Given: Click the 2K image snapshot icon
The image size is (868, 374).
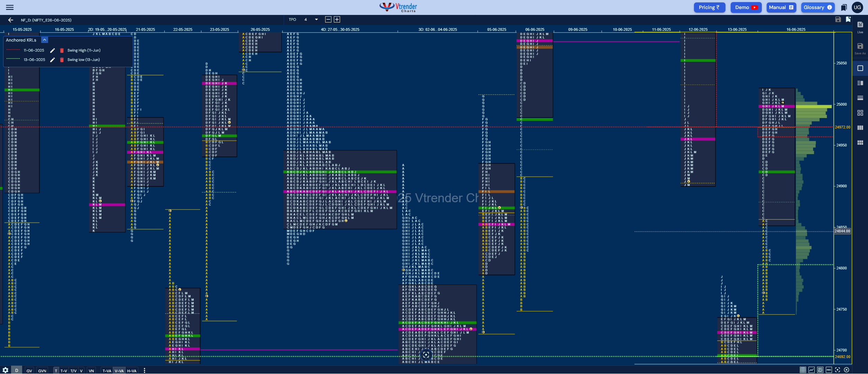Looking at the screenshot, I should click(x=820, y=370).
